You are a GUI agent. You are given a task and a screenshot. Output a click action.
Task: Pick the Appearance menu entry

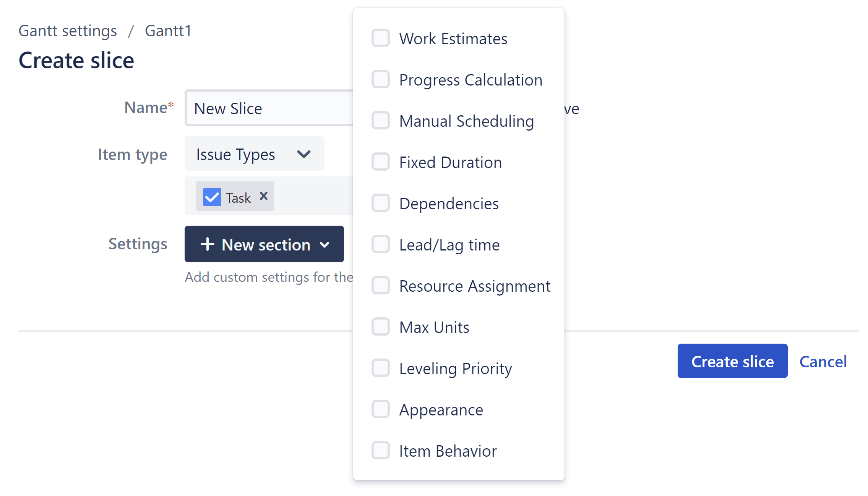pyautogui.click(x=441, y=410)
